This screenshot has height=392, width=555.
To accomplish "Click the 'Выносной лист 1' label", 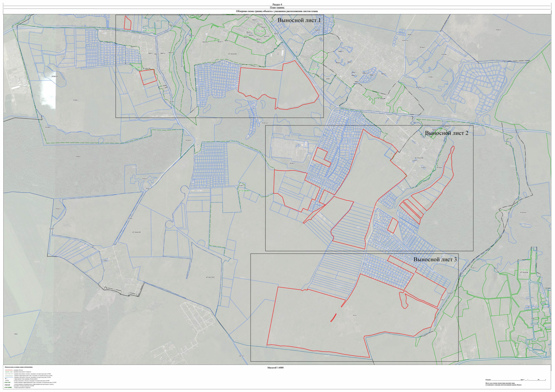I will (299, 20).
